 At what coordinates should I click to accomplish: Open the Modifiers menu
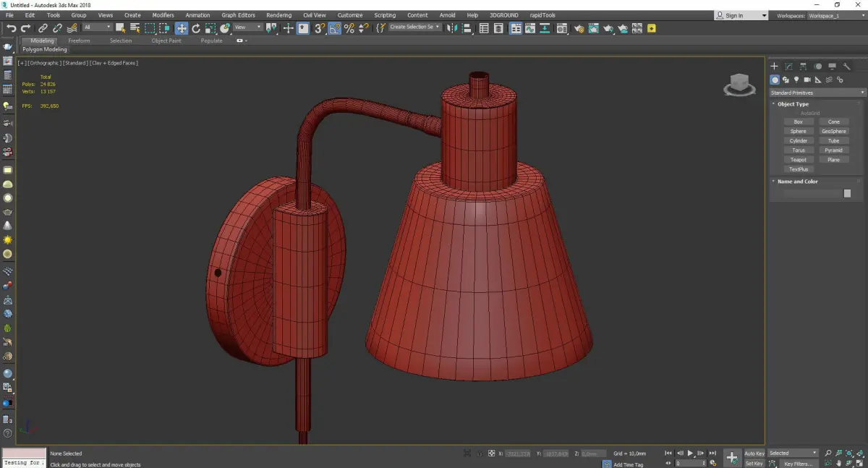(x=163, y=15)
